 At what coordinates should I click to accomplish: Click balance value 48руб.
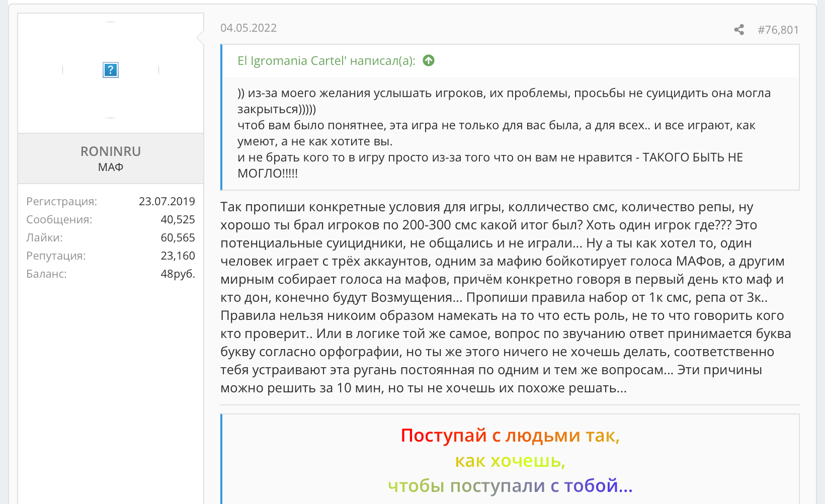click(x=178, y=274)
